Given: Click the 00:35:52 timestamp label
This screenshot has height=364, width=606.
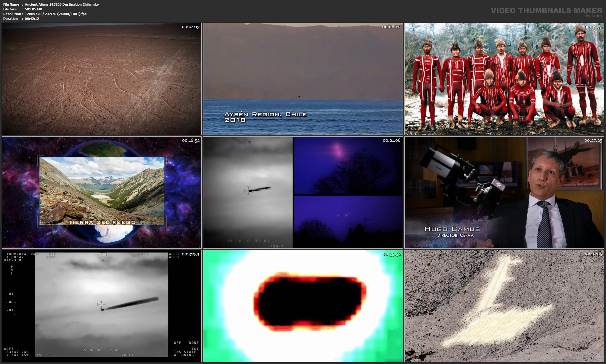Looking at the screenshot, I should (x=392, y=254).
